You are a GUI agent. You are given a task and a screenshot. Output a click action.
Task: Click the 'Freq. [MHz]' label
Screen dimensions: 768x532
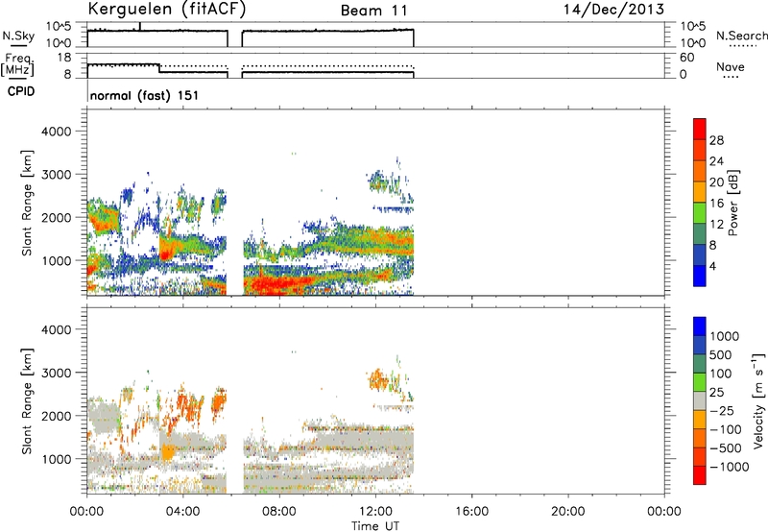17,65
